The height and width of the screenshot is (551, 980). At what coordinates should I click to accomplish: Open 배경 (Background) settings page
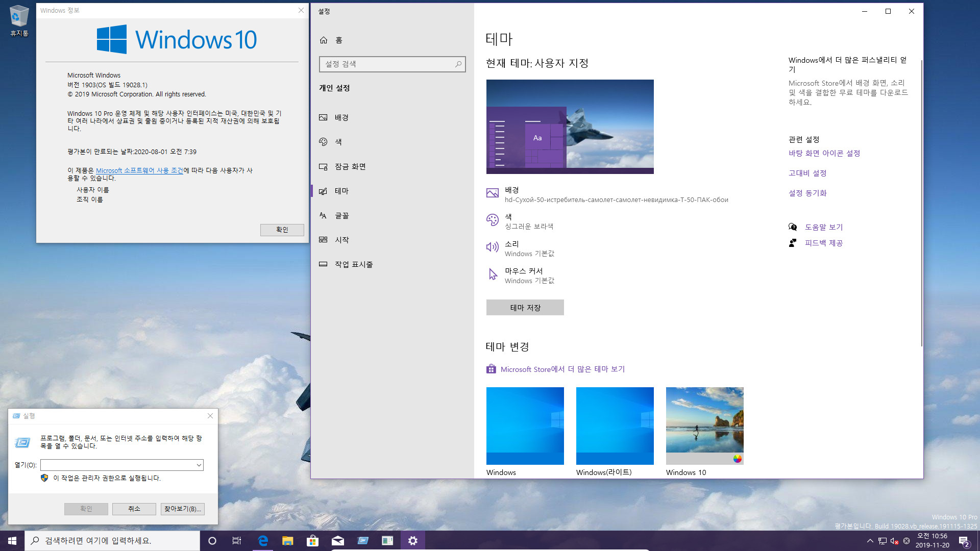(392, 118)
